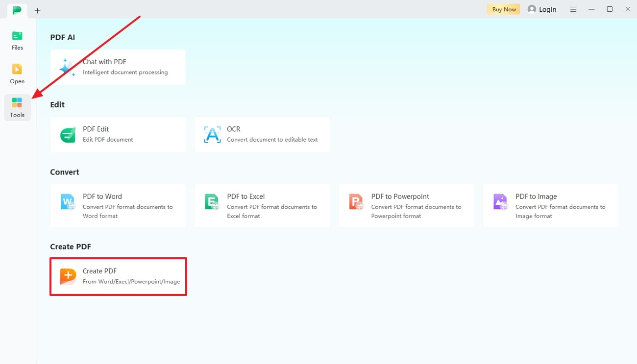This screenshot has width=637, height=364.
Task: Click the PDF to Word description text
Action: pos(128,211)
